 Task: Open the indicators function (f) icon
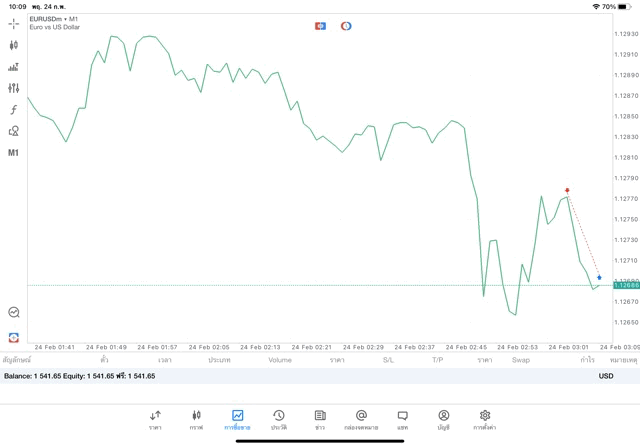click(14, 110)
